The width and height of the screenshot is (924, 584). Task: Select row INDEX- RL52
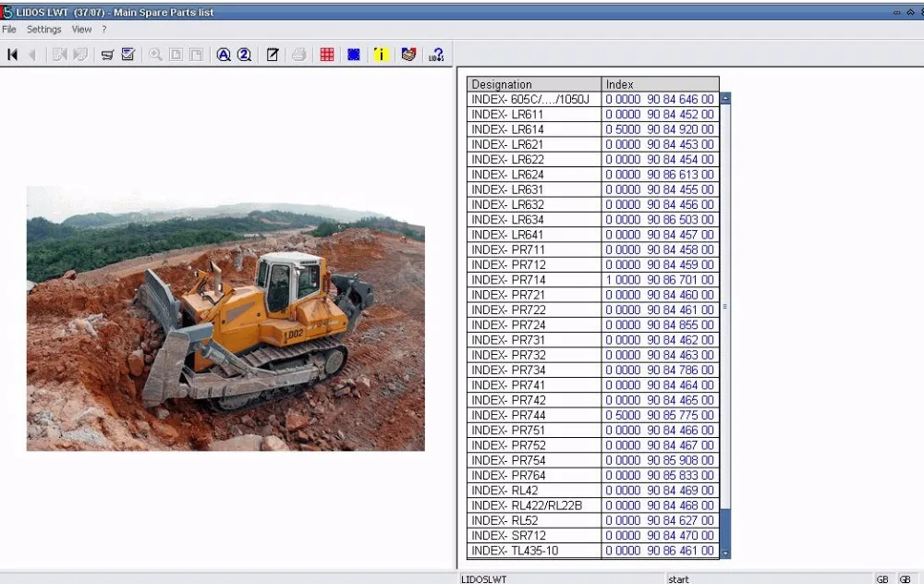click(593, 519)
